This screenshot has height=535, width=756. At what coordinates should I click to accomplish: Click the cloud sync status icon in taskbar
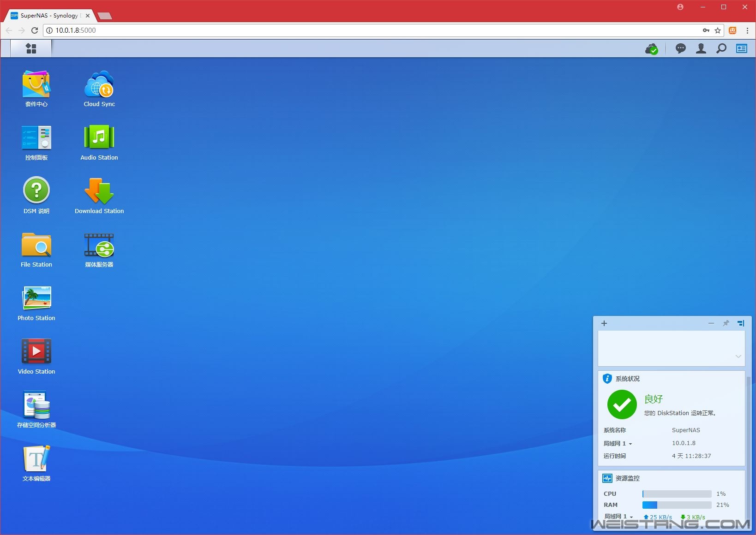point(652,48)
